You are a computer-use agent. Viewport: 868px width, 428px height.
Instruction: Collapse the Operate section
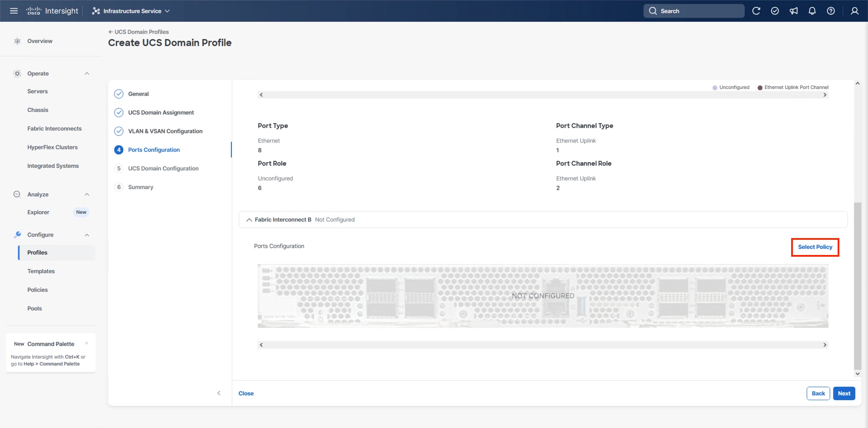coord(86,73)
